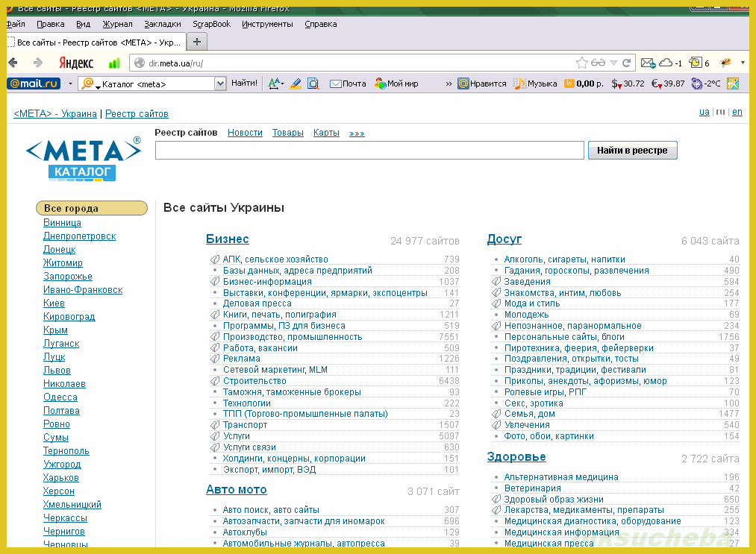Open the small arrow after the bug icon
The height and width of the screenshot is (554, 756).
(x=743, y=63)
